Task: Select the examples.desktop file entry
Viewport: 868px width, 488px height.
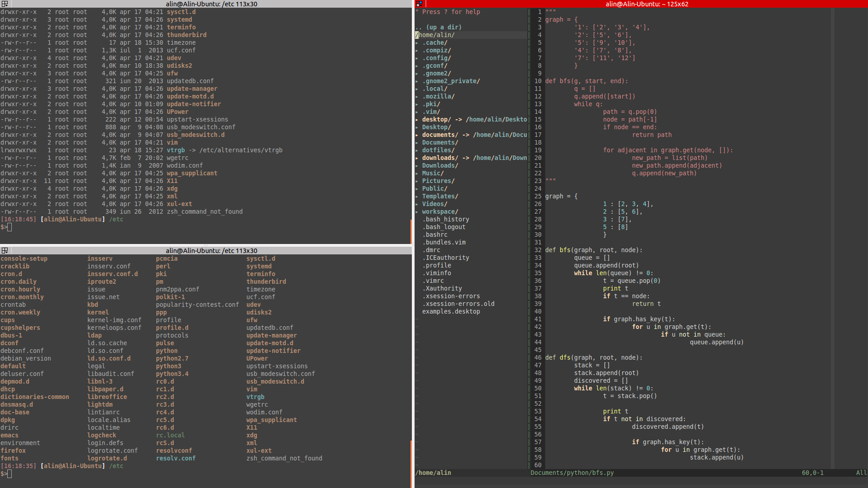Action: click(x=451, y=311)
